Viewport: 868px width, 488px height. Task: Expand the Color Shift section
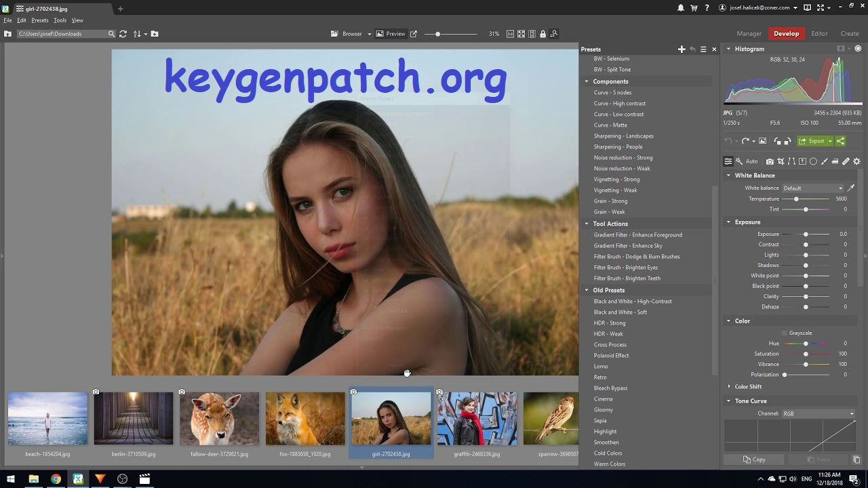pos(729,386)
